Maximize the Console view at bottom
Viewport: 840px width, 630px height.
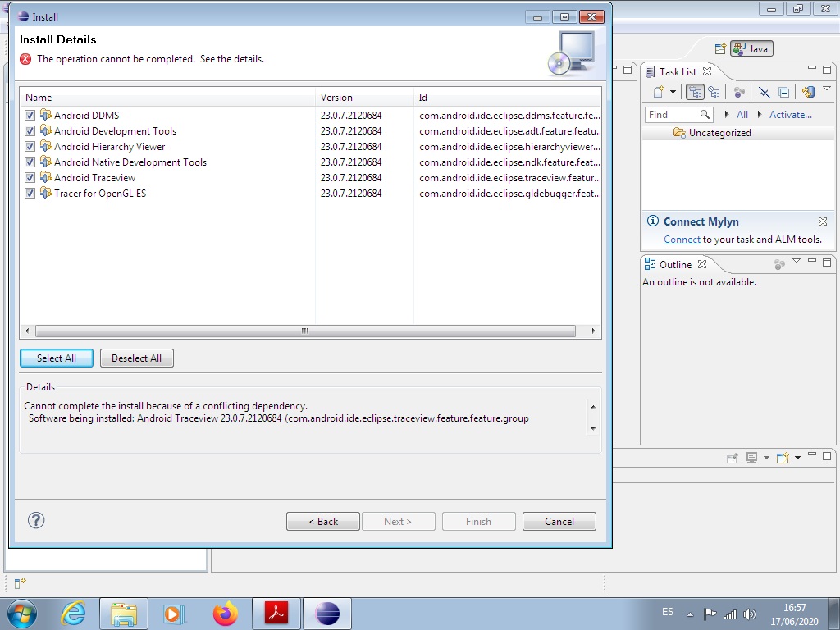(x=827, y=456)
